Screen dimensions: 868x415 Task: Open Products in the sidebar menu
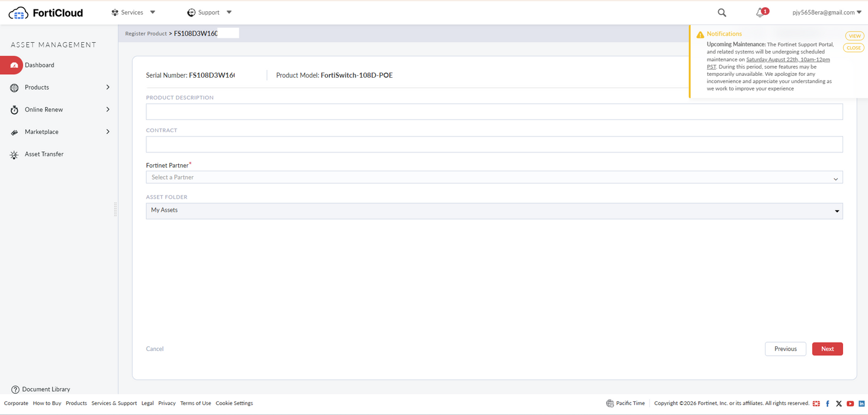37,87
